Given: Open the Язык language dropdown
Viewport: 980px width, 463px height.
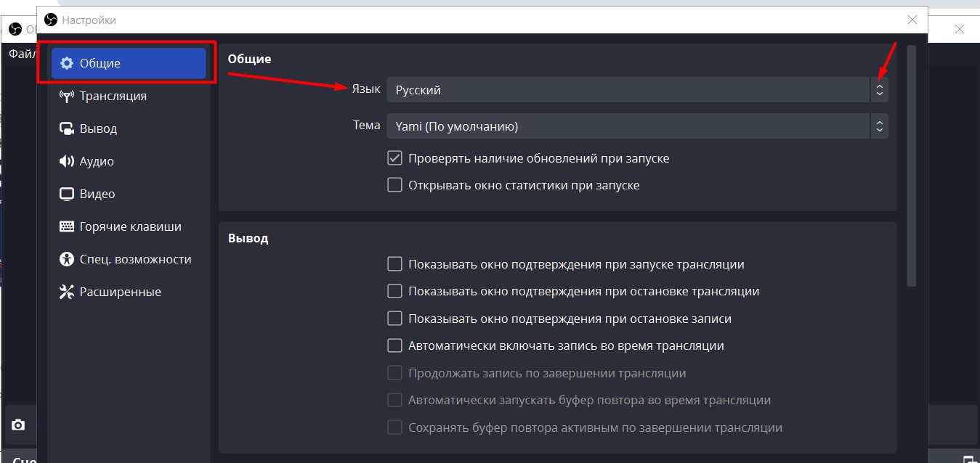Looking at the screenshot, I should point(628,90).
